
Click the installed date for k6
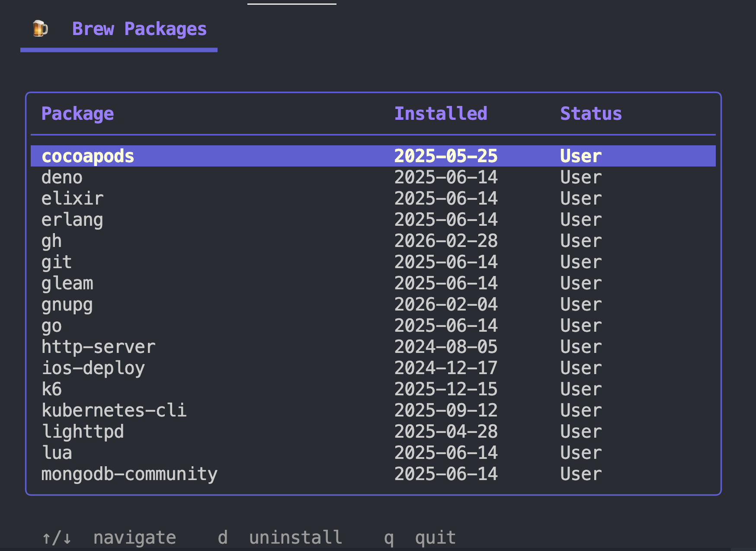click(x=446, y=388)
